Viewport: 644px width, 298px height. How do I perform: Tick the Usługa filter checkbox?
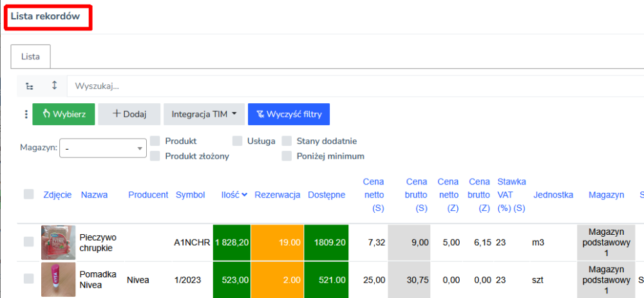click(238, 141)
